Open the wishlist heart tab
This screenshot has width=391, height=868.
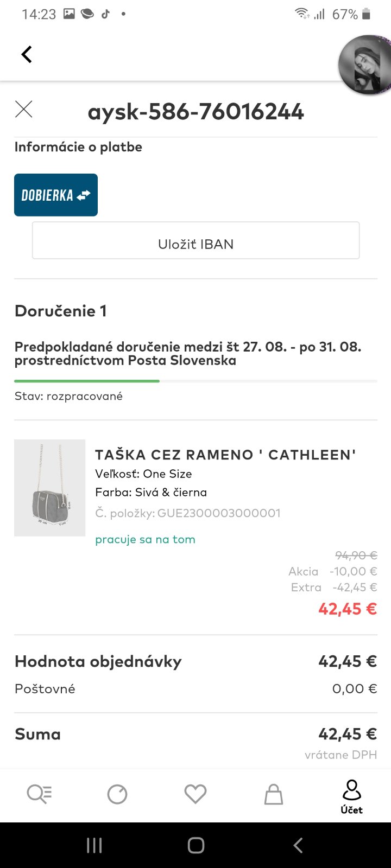point(195,795)
